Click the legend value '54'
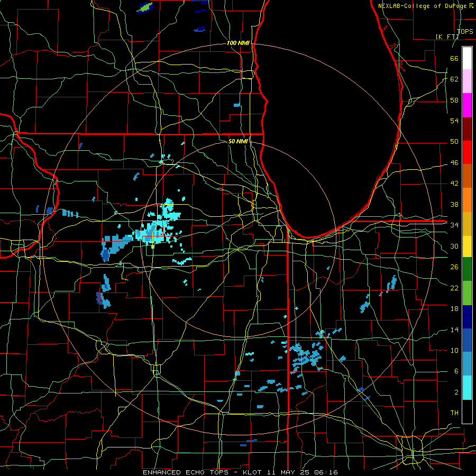Viewport: 476px width, 476px height. (454, 121)
